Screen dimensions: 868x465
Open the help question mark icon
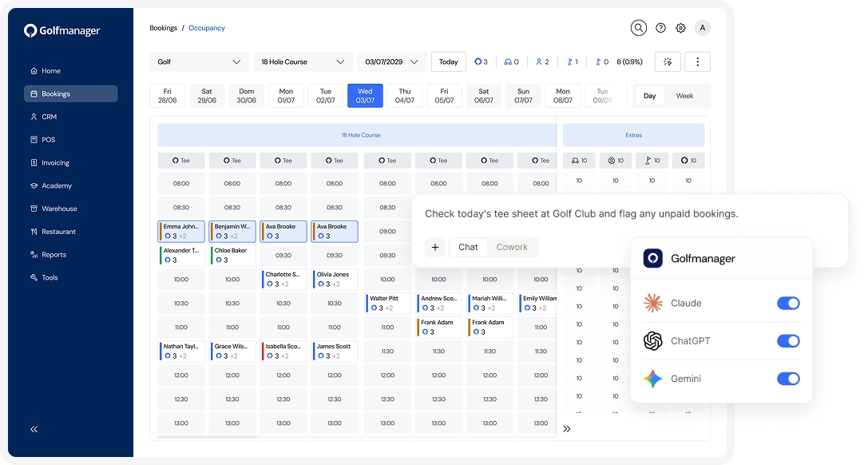click(660, 28)
